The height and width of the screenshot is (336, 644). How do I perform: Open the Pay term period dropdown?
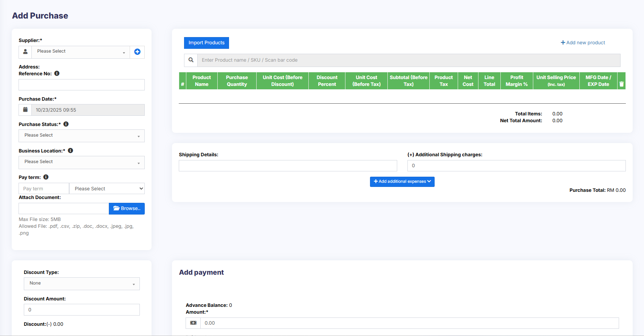(x=107, y=189)
